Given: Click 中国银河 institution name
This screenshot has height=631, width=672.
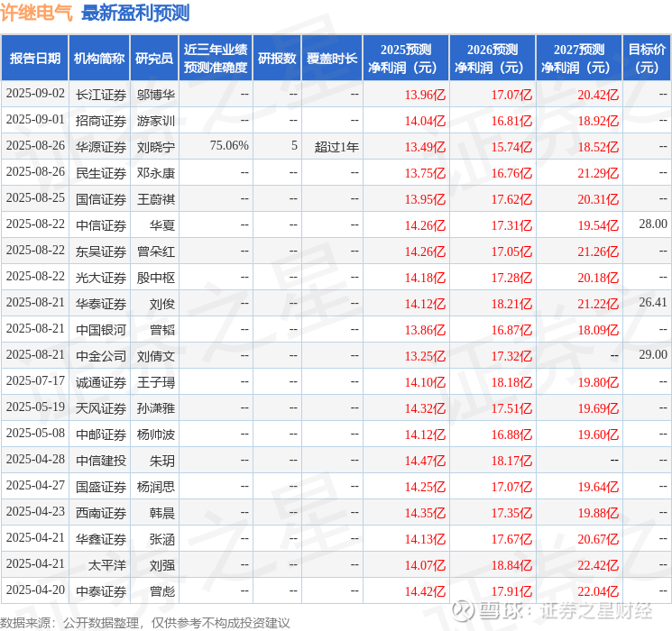Looking at the screenshot, I should 101,330.
